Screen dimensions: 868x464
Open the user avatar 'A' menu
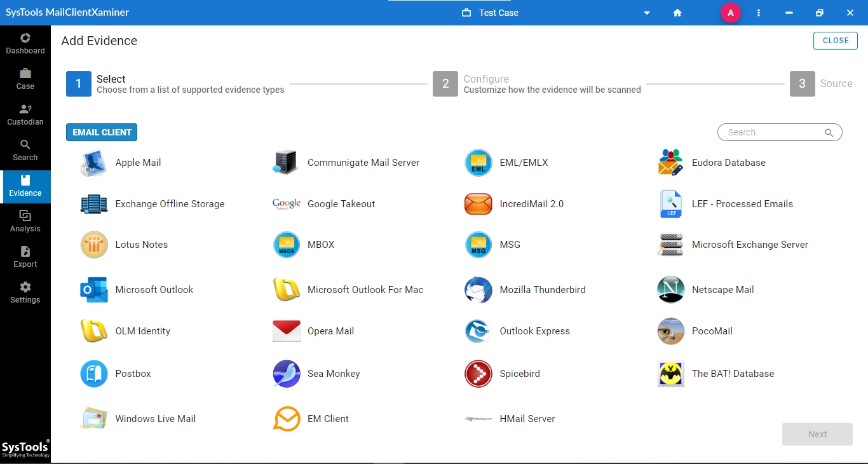pos(731,13)
